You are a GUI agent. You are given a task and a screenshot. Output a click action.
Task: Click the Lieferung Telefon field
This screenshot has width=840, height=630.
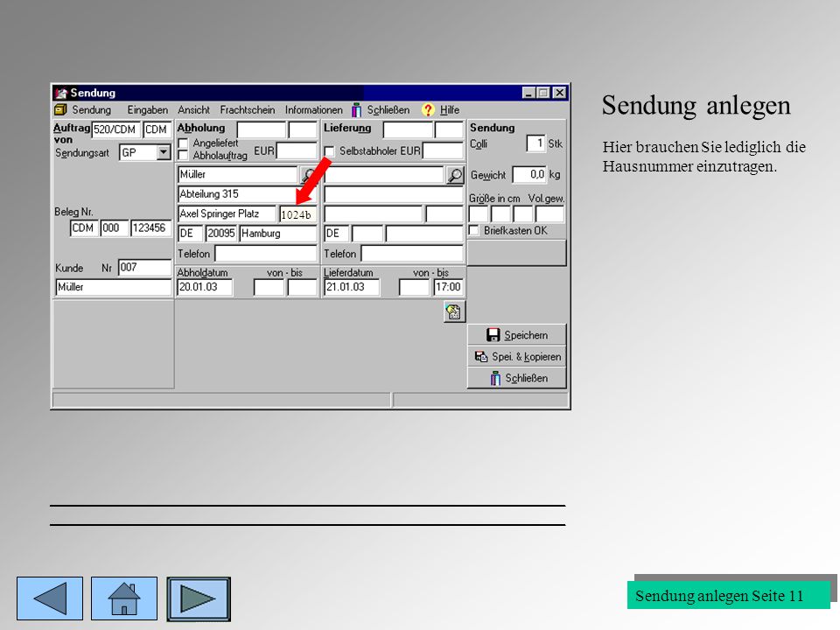[412, 254]
